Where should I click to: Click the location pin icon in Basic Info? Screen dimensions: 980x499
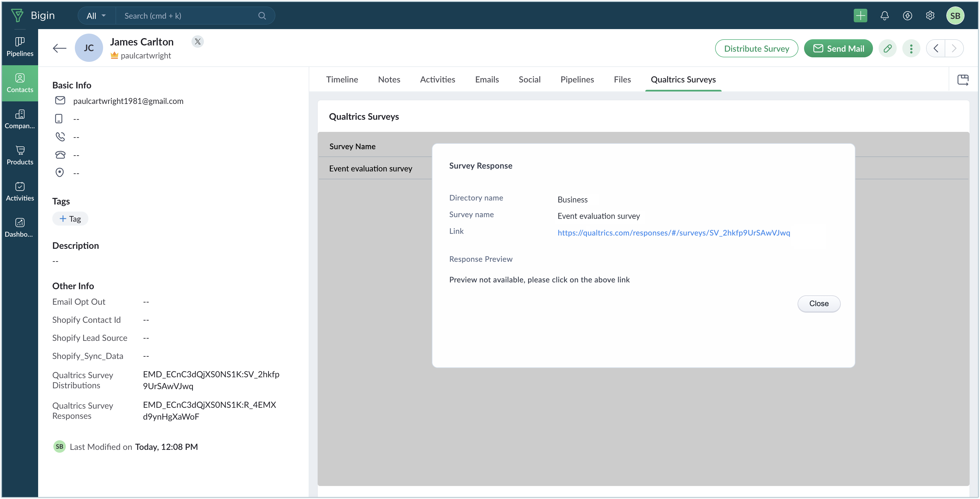point(60,173)
